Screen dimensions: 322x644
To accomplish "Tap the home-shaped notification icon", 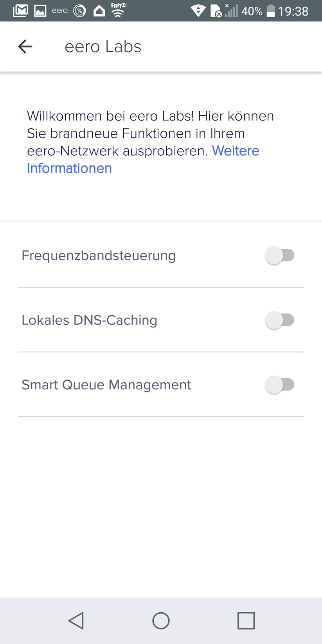I will pyautogui.click(x=99, y=11).
